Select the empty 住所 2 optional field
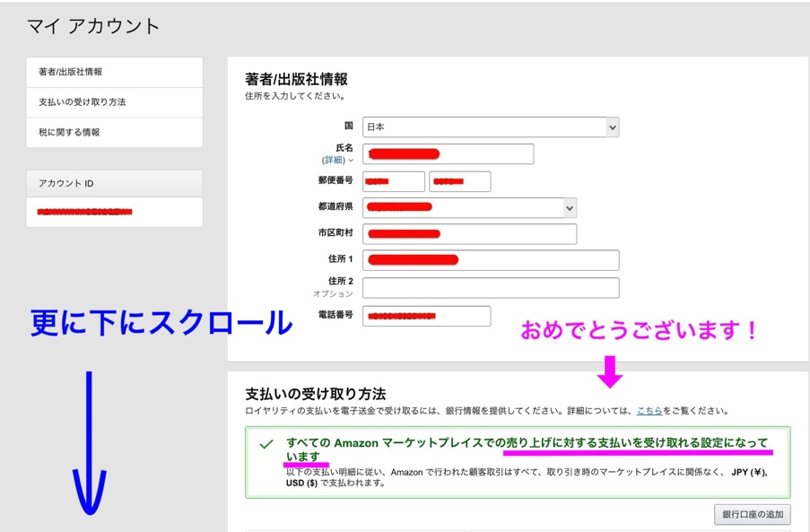Image resolution: width=810 pixels, height=532 pixels. point(491,287)
